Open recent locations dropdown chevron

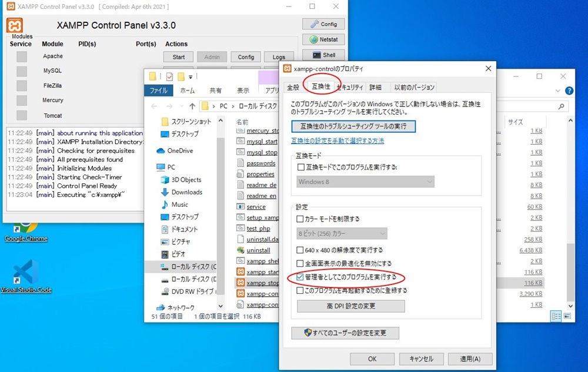pos(182,106)
